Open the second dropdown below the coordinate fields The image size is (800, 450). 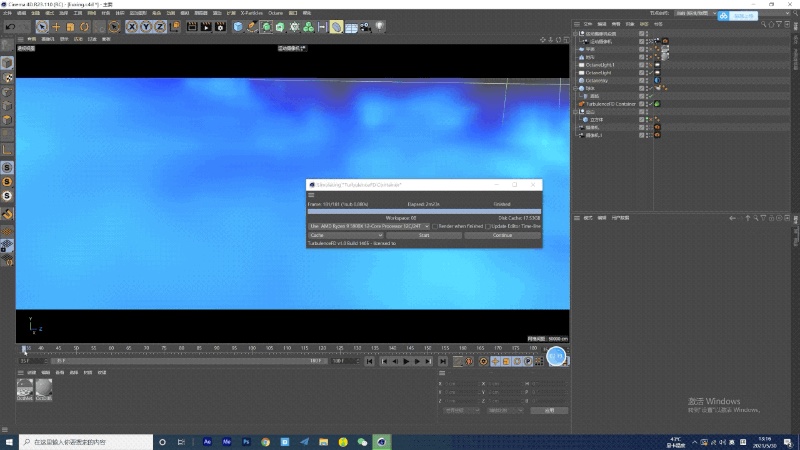[x=505, y=410]
